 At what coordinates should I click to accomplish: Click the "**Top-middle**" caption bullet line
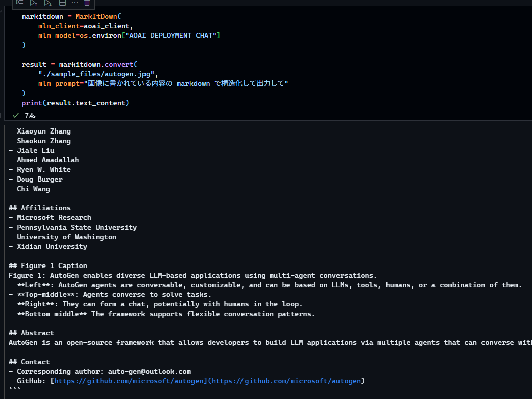point(110,294)
